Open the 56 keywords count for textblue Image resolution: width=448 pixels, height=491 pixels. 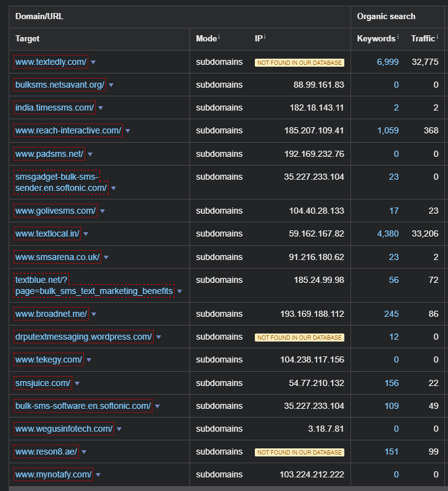click(394, 280)
